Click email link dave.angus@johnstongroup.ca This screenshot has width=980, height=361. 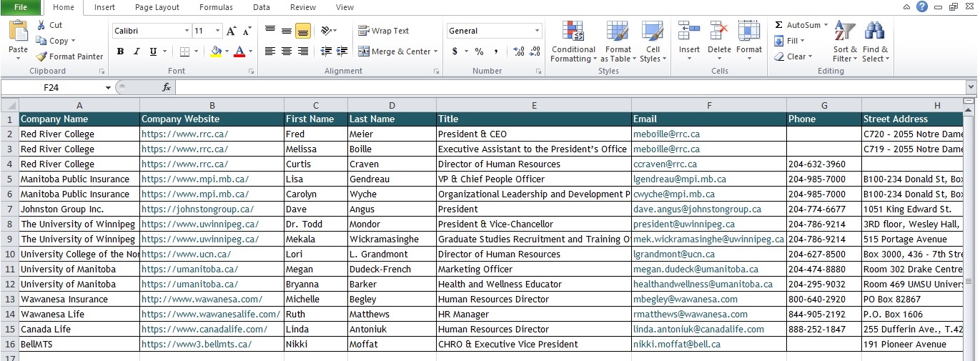(x=697, y=209)
